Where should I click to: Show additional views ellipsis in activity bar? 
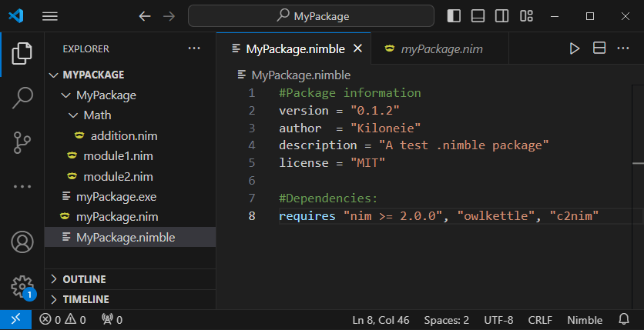point(22,186)
